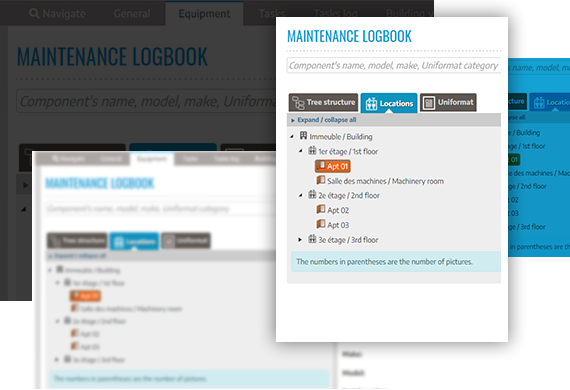Screen dimensions: 570x390
Task: Switch to the Uniformat view
Action: [448, 102]
